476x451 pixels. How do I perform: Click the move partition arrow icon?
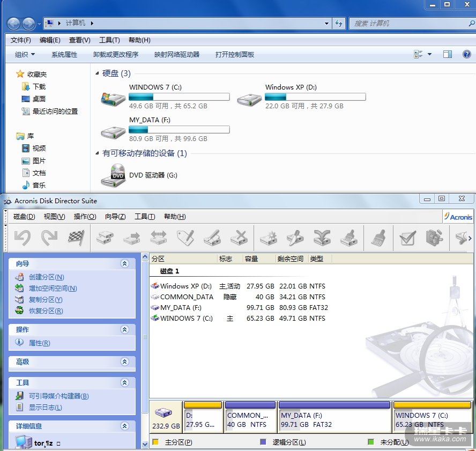click(x=131, y=238)
